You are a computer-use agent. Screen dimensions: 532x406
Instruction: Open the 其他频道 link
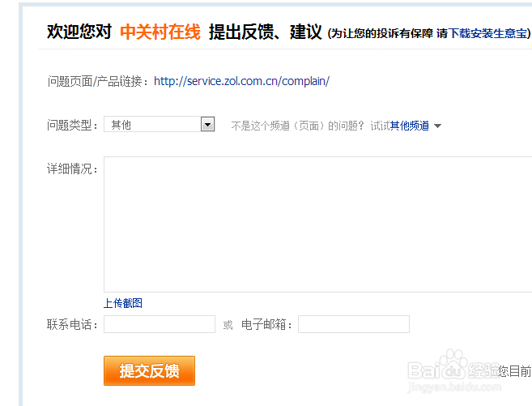[410, 126]
